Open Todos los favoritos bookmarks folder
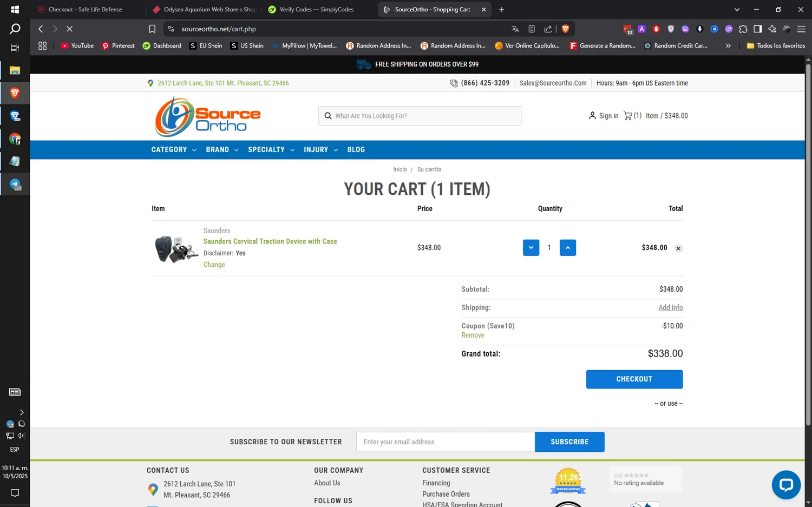 776,46
